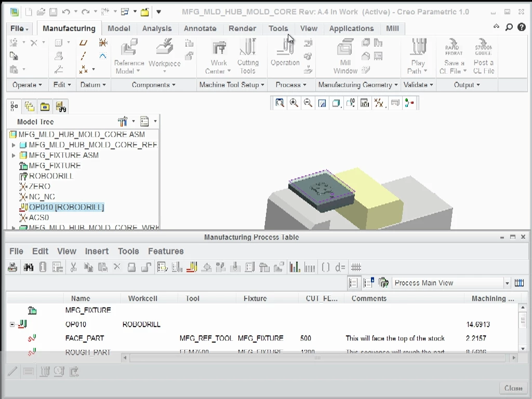Click the find binoculars icon in process table
This screenshot has height=399, width=532.
tap(29, 268)
